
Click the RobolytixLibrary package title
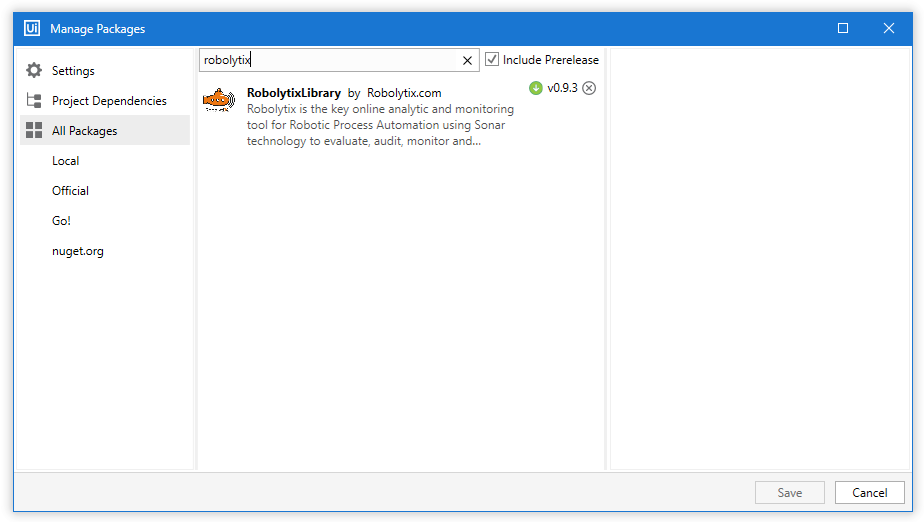pos(294,93)
